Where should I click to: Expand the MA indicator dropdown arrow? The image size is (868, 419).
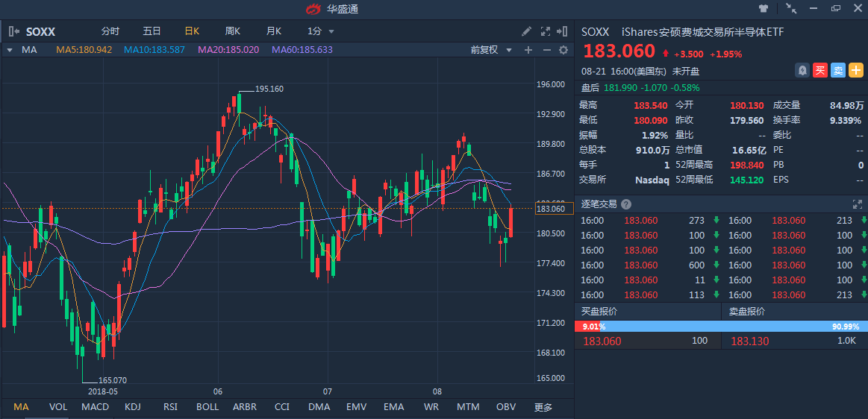tap(9, 50)
